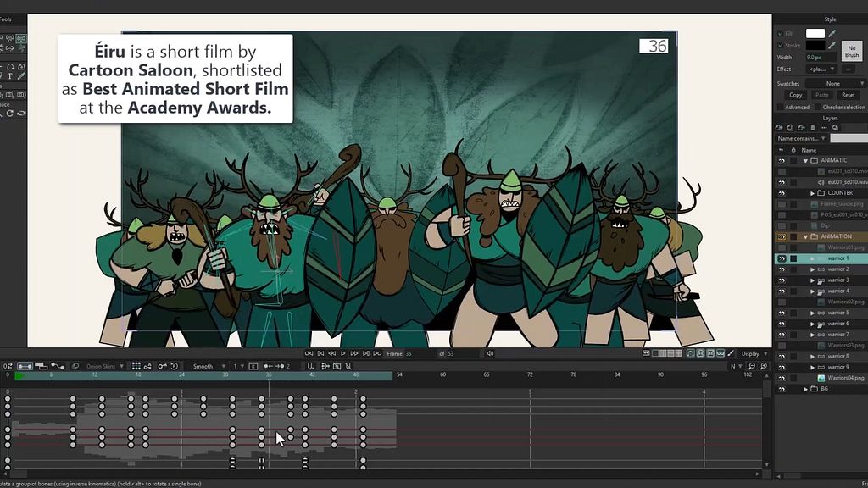Enable the Fill checkbox

click(780, 34)
